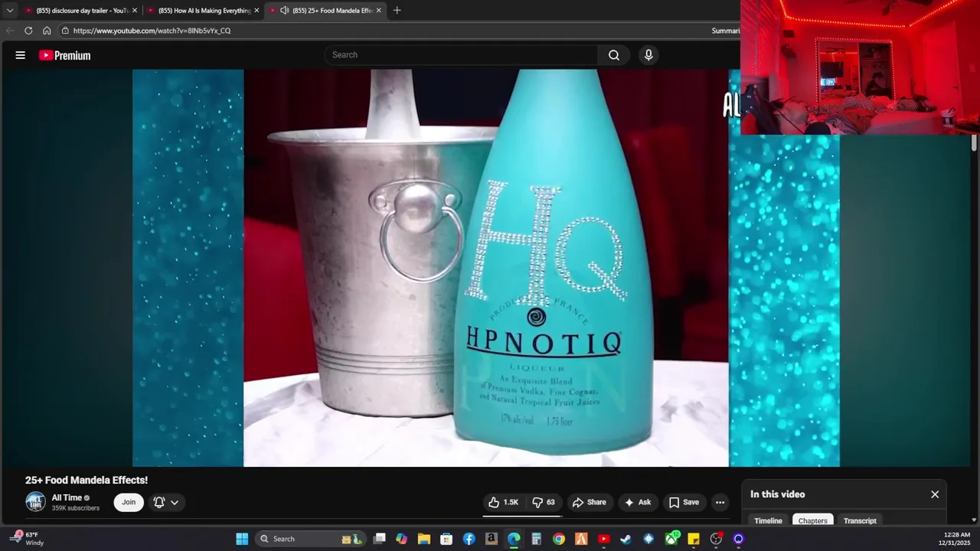This screenshot has width=980, height=551.
Task: Click the scrollbar down arrow
Action: tap(974, 520)
